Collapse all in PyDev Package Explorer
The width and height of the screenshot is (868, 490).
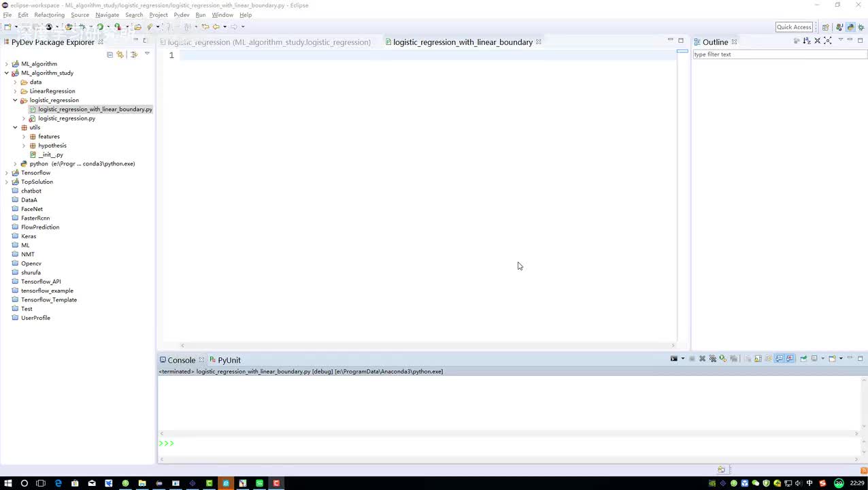110,54
